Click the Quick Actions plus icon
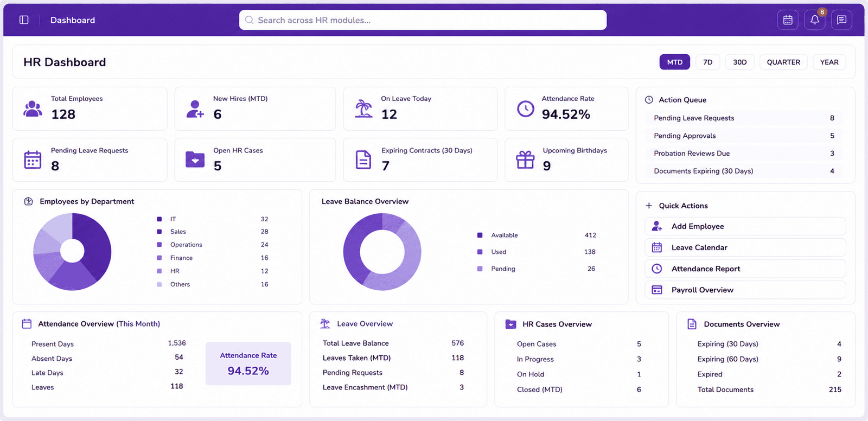The width and height of the screenshot is (868, 421). click(x=649, y=206)
